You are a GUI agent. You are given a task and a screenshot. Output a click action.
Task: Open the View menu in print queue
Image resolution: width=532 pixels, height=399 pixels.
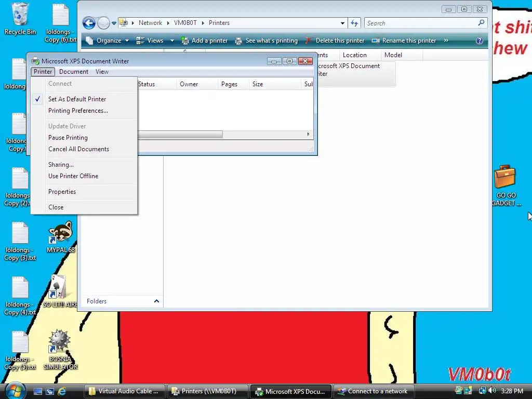[102, 72]
